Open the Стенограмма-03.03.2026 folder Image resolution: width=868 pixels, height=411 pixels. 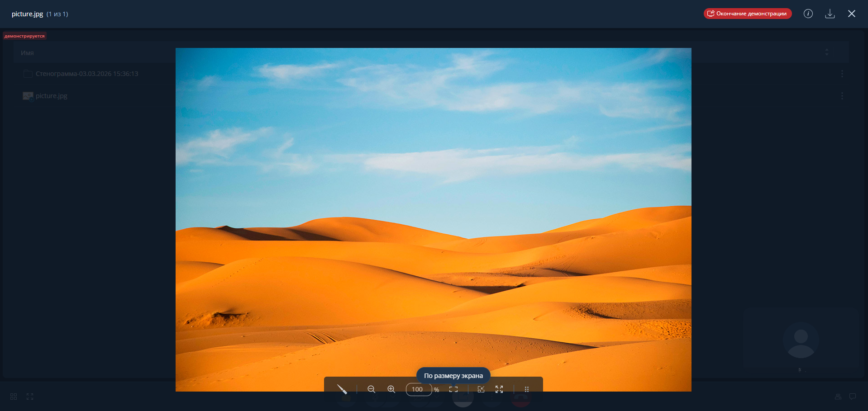pos(86,74)
